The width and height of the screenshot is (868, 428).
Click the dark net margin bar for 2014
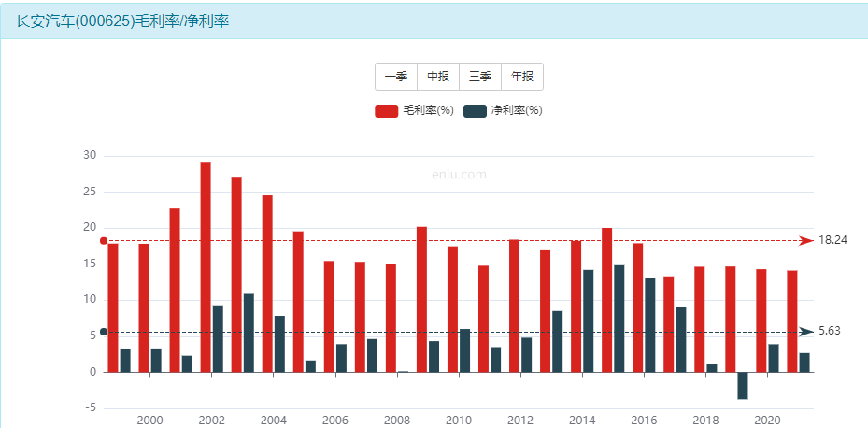pyautogui.click(x=588, y=321)
